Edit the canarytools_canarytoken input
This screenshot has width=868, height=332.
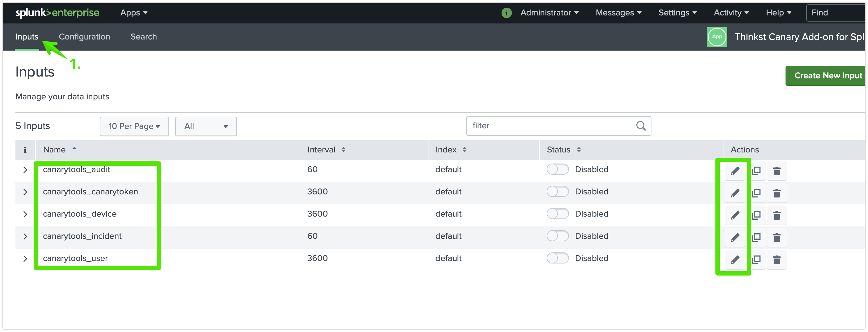[735, 193]
